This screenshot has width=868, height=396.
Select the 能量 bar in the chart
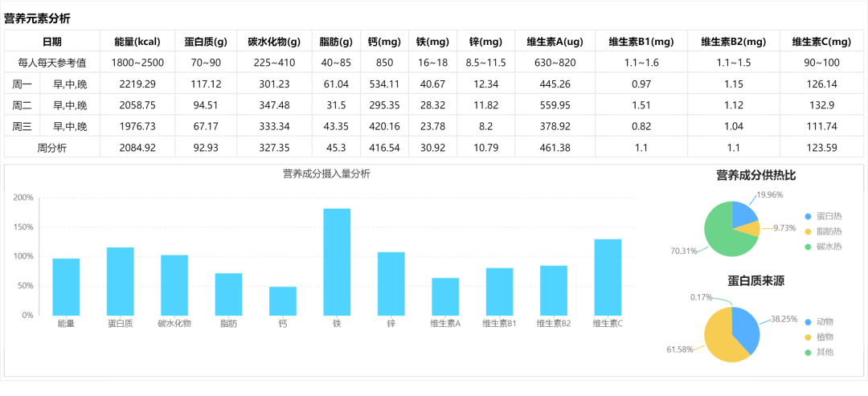coord(66,287)
